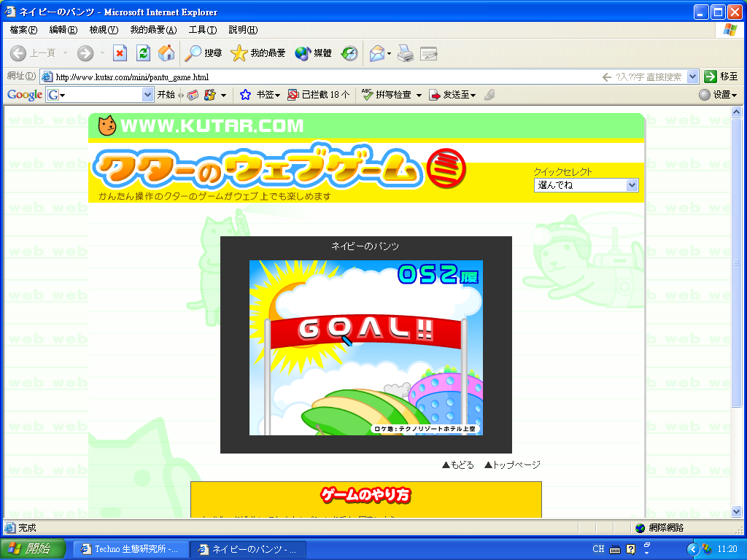Click the Google highlighter pen icon
This screenshot has height=560, width=747.
click(489, 95)
